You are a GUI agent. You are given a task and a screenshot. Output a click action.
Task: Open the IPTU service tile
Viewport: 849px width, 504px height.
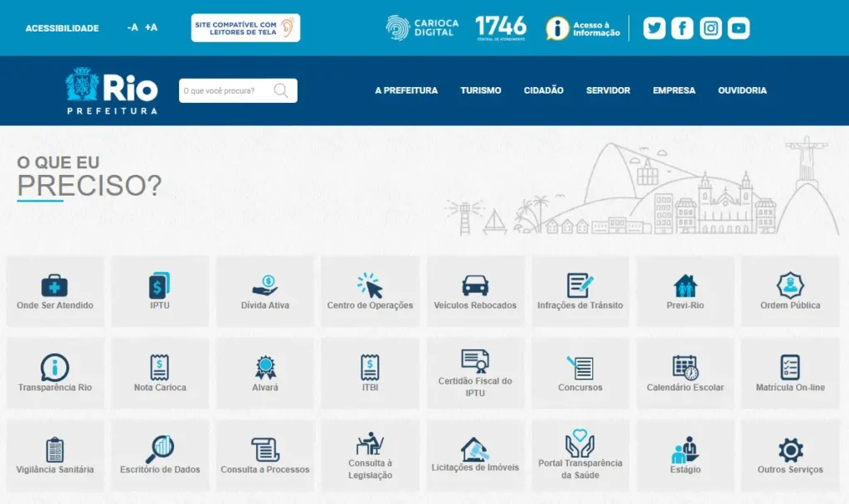[160, 290]
